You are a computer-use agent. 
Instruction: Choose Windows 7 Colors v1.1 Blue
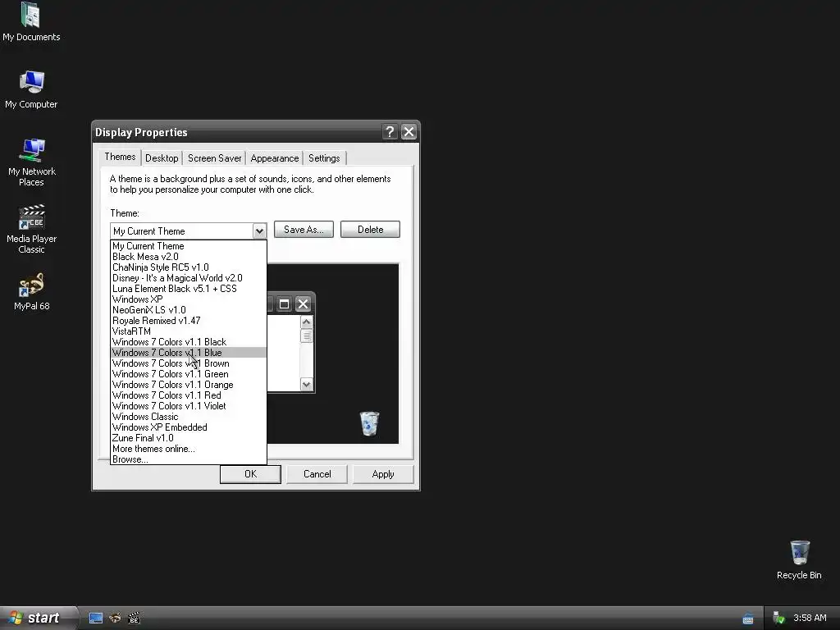coord(189,353)
